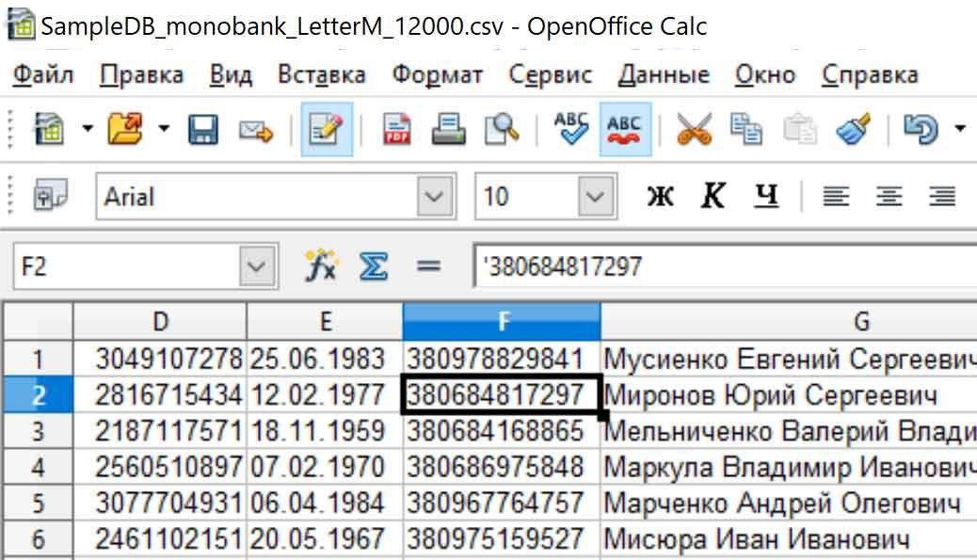This screenshot has height=560, width=977.
Task: Expand the Arial font name dropdown
Action: [434, 197]
